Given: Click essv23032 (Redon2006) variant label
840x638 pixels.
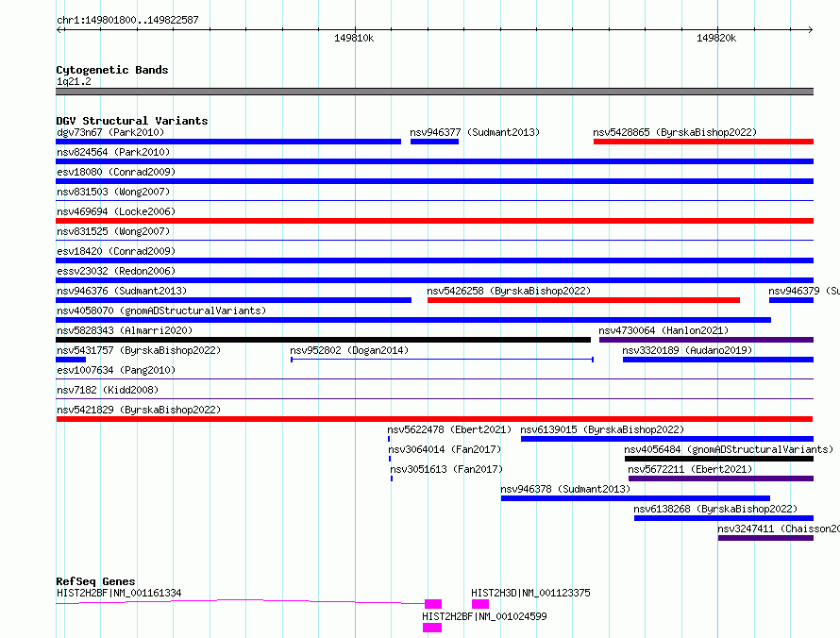Looking at the screenshot, I should 116,271.
